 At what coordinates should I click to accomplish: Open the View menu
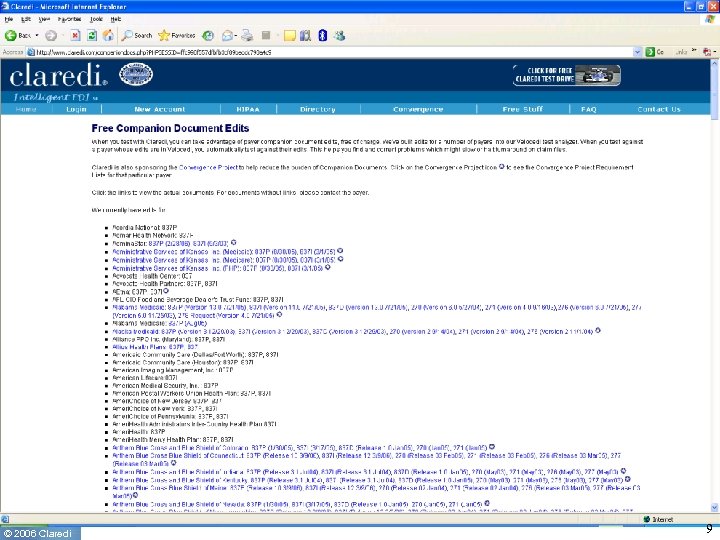point(44,19)
